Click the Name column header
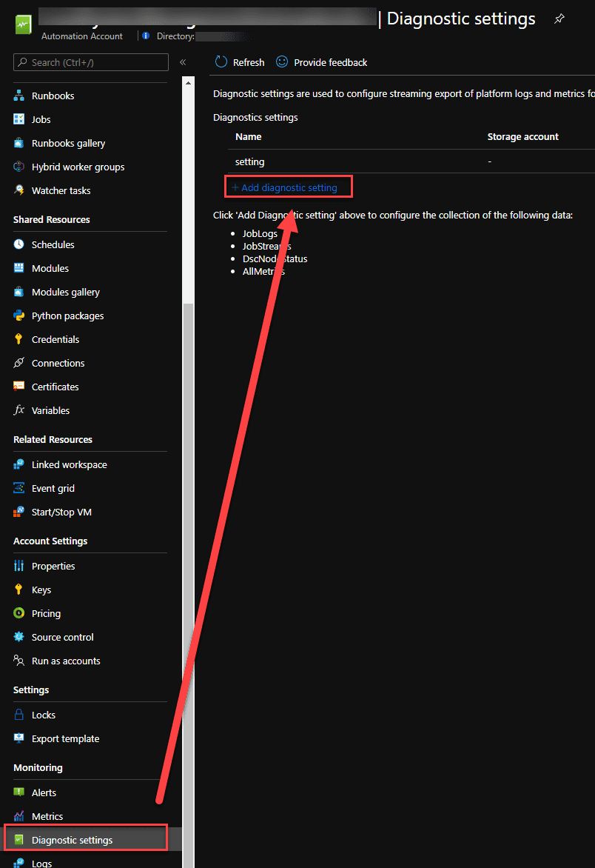This screenshot has width=595, height=868. click(x=248, y=137)
